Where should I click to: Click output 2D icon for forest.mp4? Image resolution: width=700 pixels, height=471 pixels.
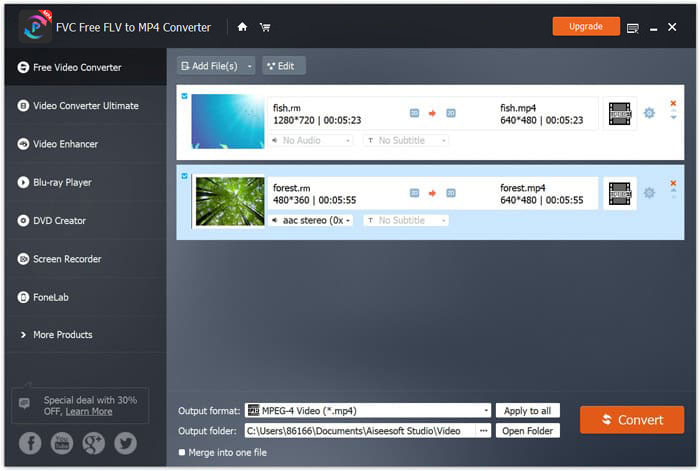coord(451,193)
